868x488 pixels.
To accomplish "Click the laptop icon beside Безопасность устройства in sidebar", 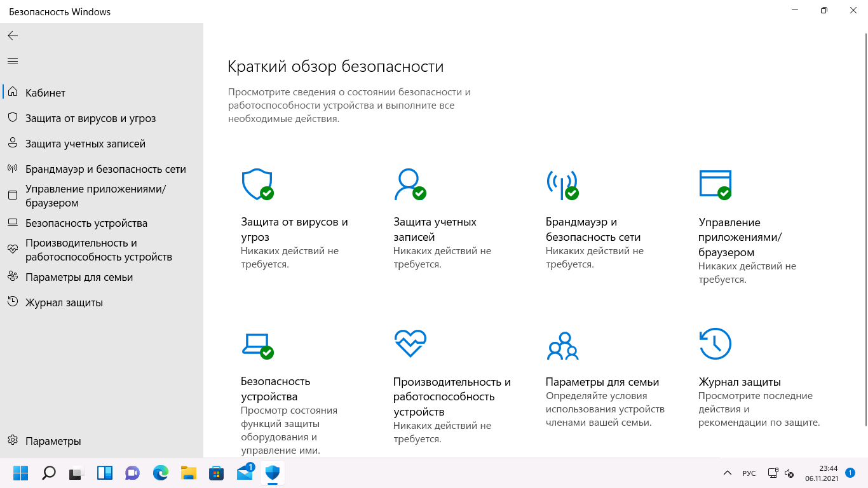I will [12, 223].
